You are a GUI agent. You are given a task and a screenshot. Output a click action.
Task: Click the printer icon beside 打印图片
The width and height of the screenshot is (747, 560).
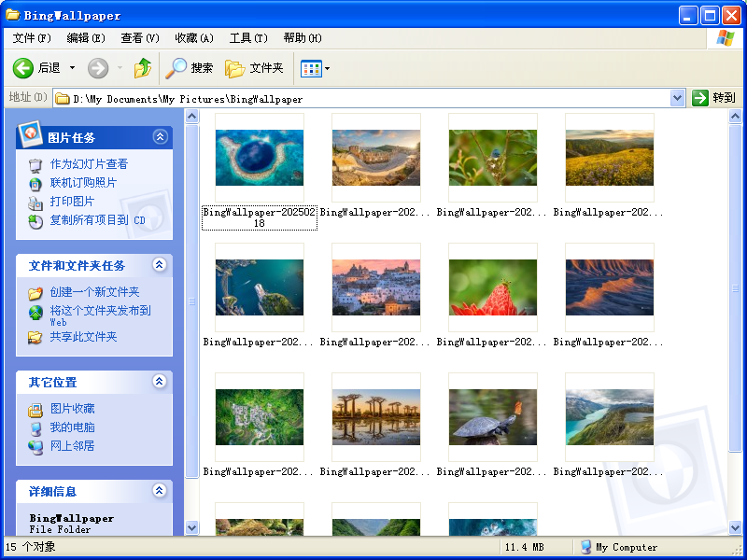[x=35, y=203]
